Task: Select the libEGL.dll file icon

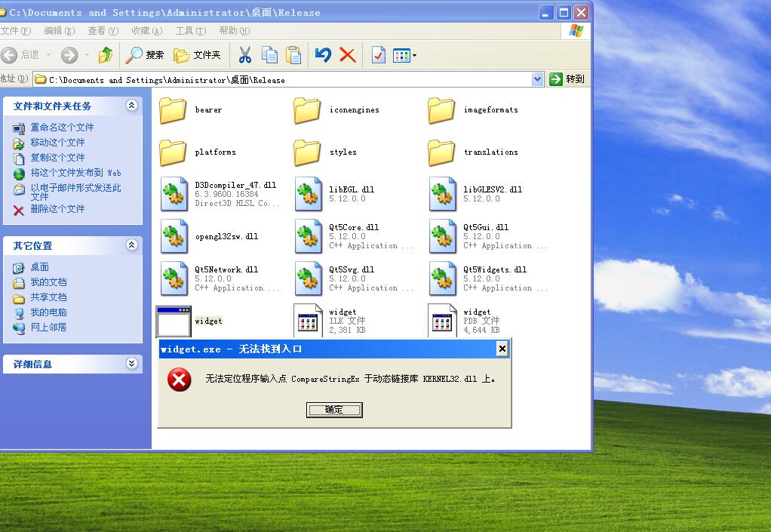Action: tap(309, 194)
